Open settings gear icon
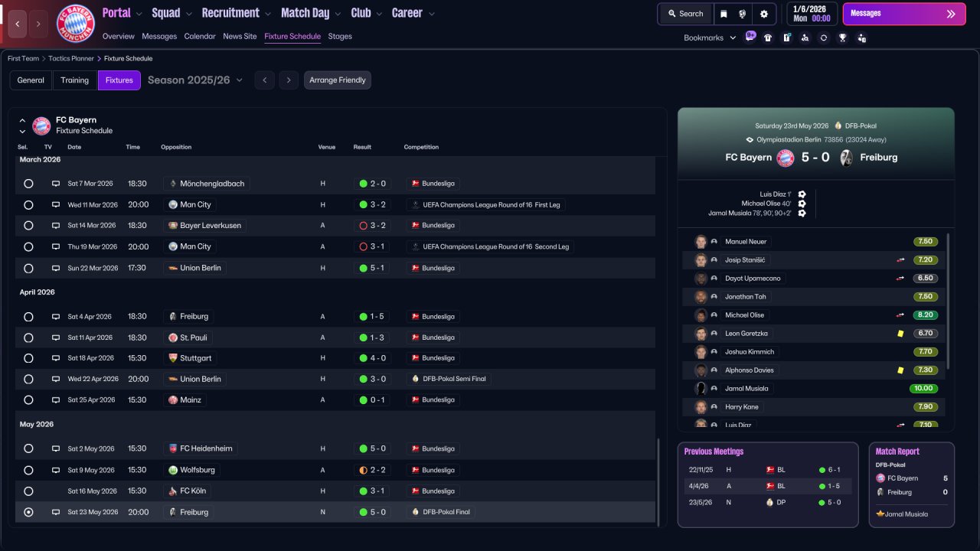The height and width of the screenshot is (551, 980). coord(763,14)
